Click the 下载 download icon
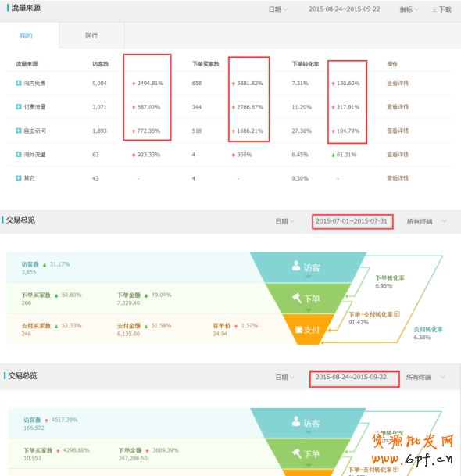461x476 pixels. pyautogui.click(x=434, y=9)
